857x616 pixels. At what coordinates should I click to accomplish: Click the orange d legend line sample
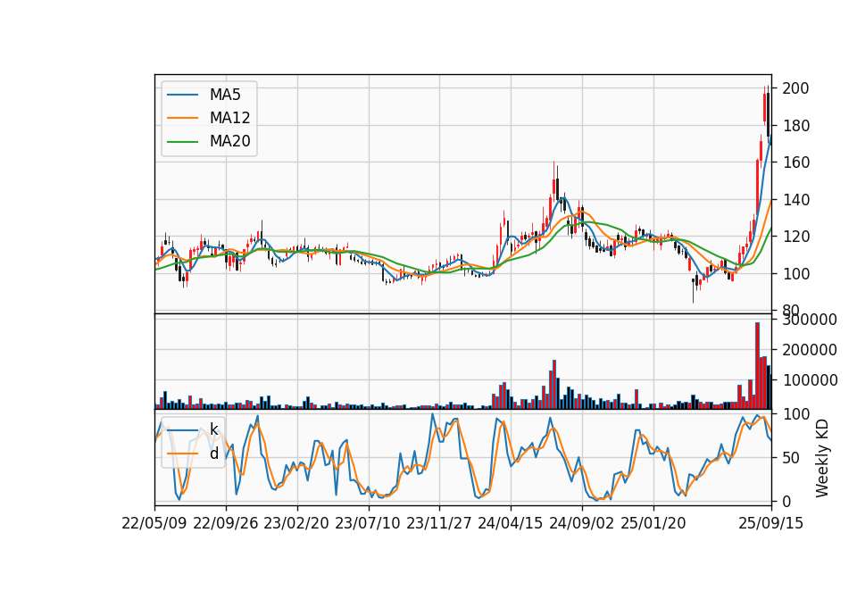tap(182, 454)
